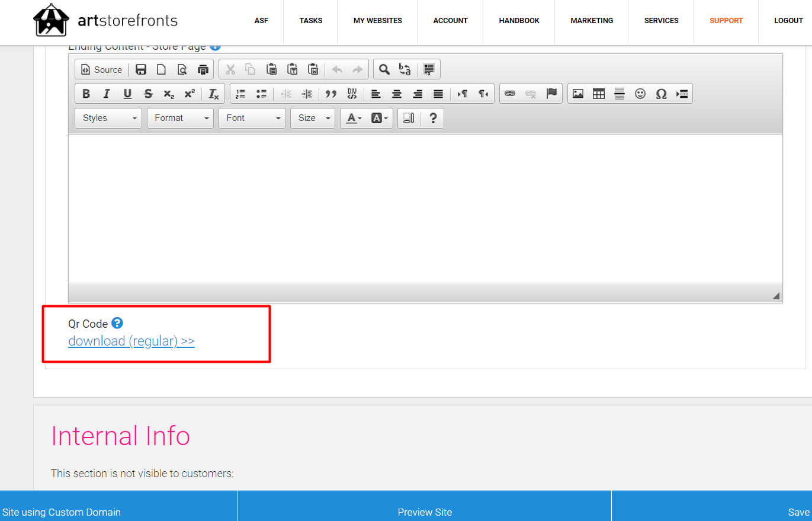The height and width of the screenshot is (521, 812).
Task: Toggle italic formatting
Action: [107, 94]
